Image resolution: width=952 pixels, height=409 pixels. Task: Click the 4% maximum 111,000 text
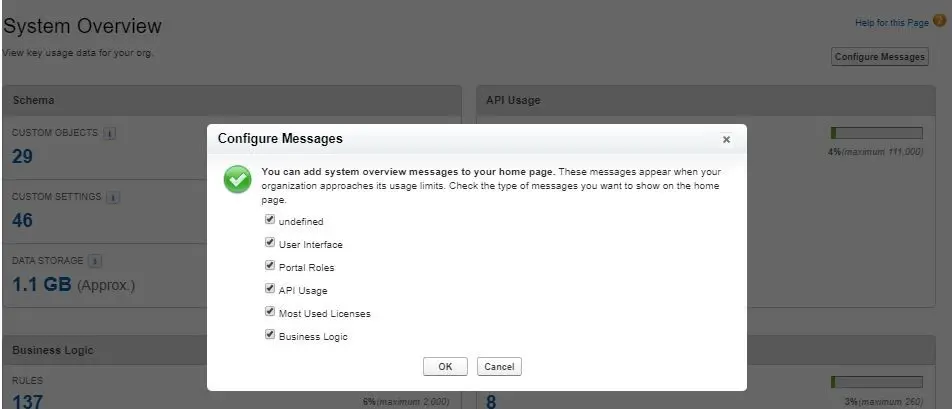click(x=876, y=152)
